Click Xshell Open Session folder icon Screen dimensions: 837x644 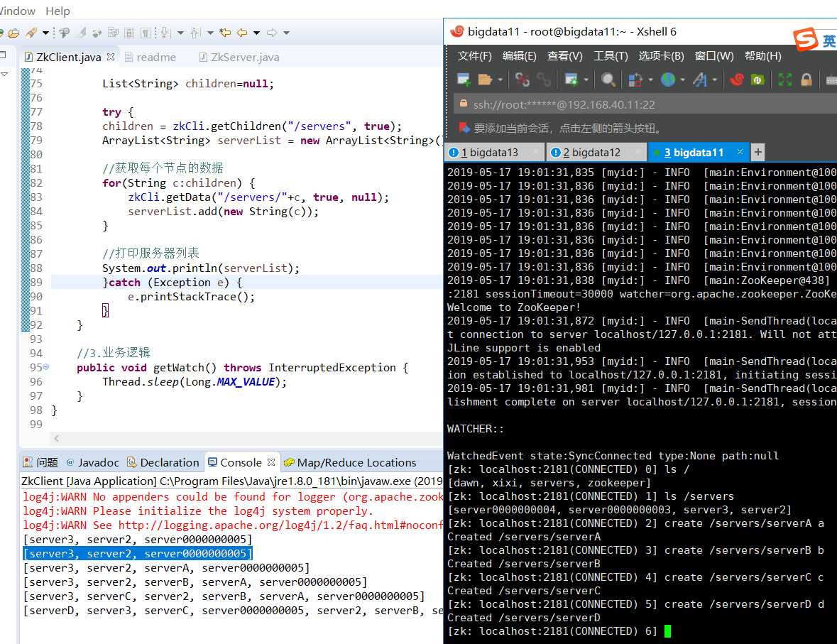coord(485,80)
